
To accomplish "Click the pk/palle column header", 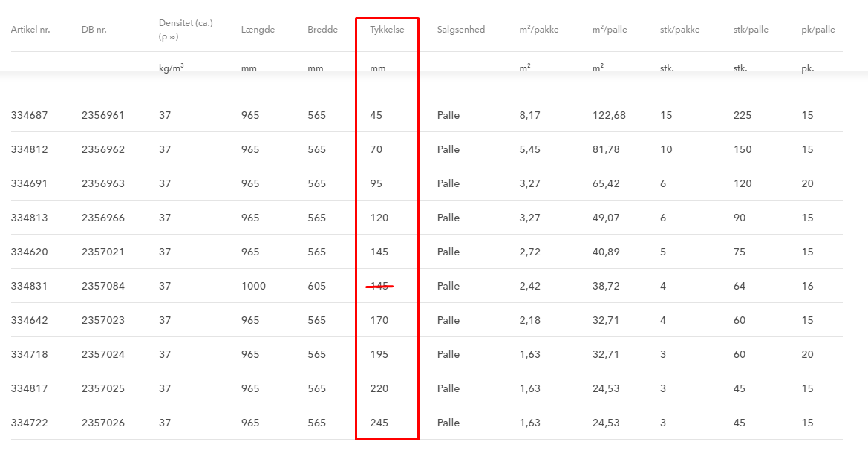I will pos(818,30).
